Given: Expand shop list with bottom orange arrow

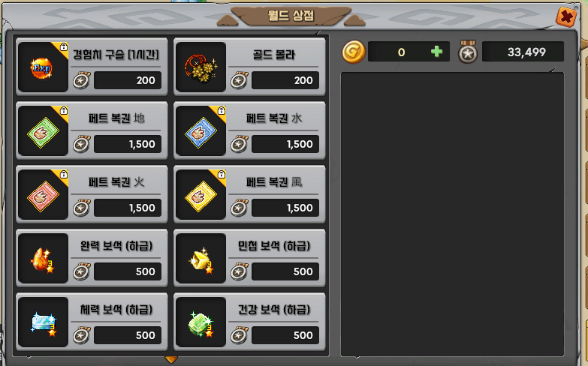Looking at the screenshot, I should 171,360.
